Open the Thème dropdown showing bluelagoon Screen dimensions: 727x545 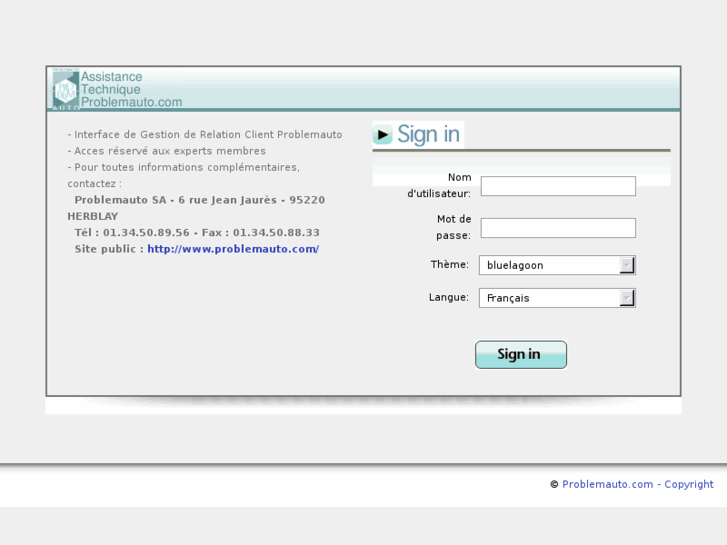pos(557,265)
